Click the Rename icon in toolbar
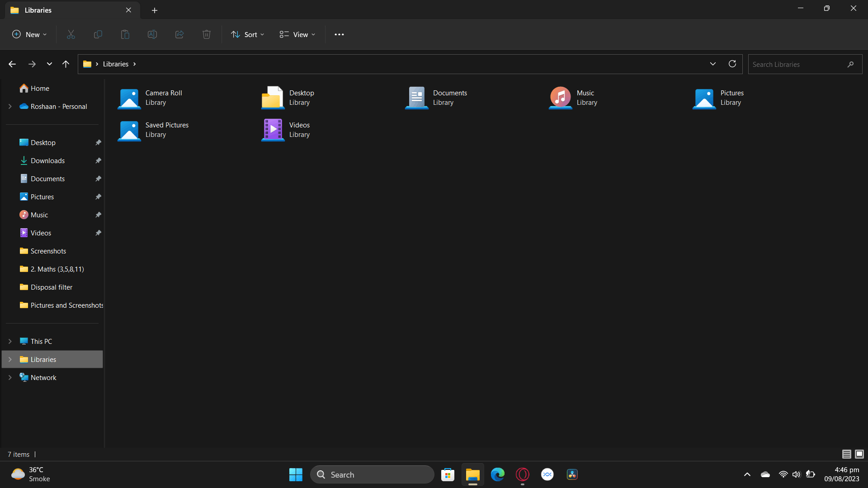 pos(152,34)
